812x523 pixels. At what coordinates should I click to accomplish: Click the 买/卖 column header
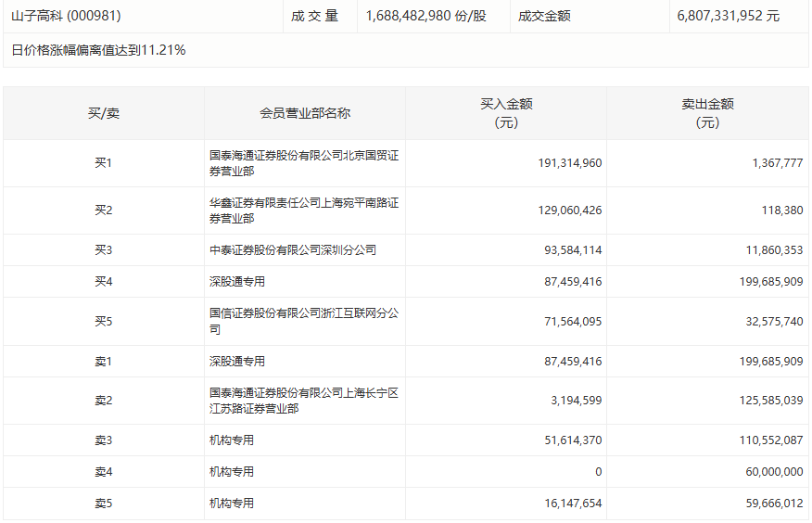tap(104, 113)
